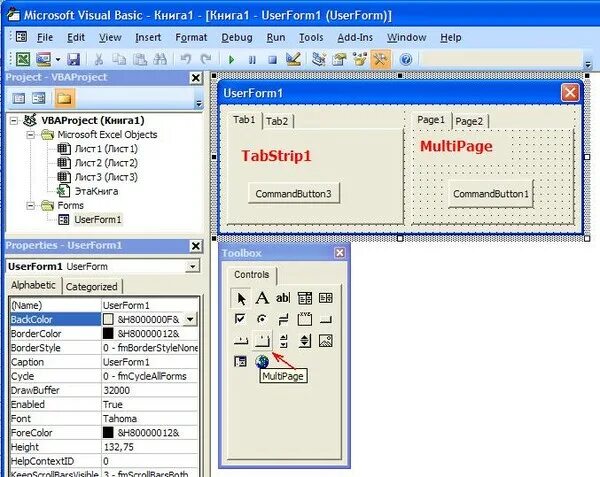Image resolution: width=600 pixels, height=477 pixels.
Task: Select the ListBox tool in Toolbox
Action: point(326,298)
